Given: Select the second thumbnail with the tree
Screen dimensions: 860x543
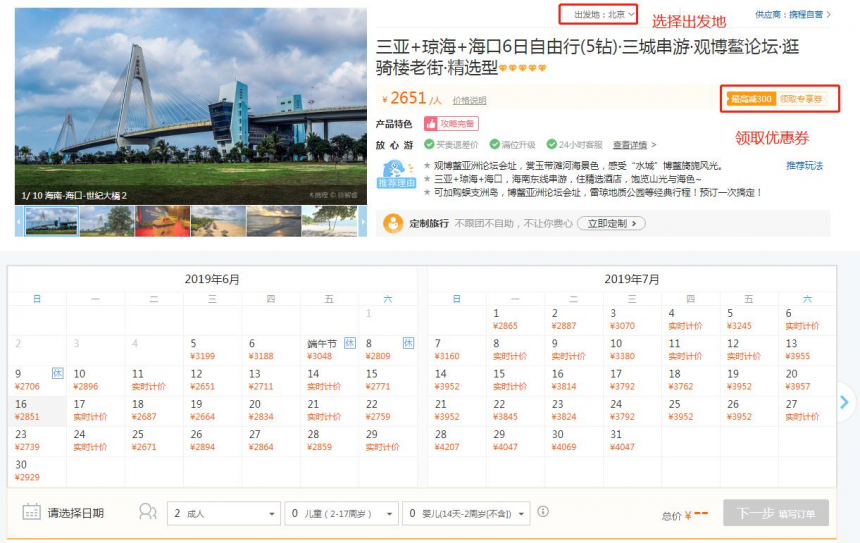Looking at the screenshot, I should point(107,221).
